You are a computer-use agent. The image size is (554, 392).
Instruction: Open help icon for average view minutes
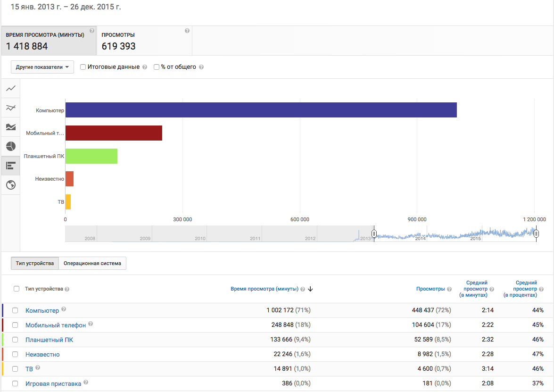pos(492,289)
